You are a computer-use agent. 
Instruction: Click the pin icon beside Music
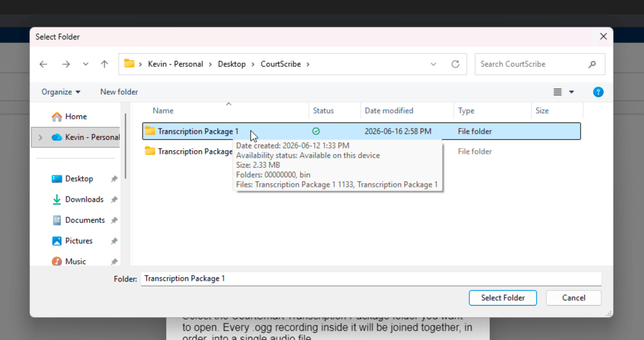pyautogui.click(x=114, y=262)
